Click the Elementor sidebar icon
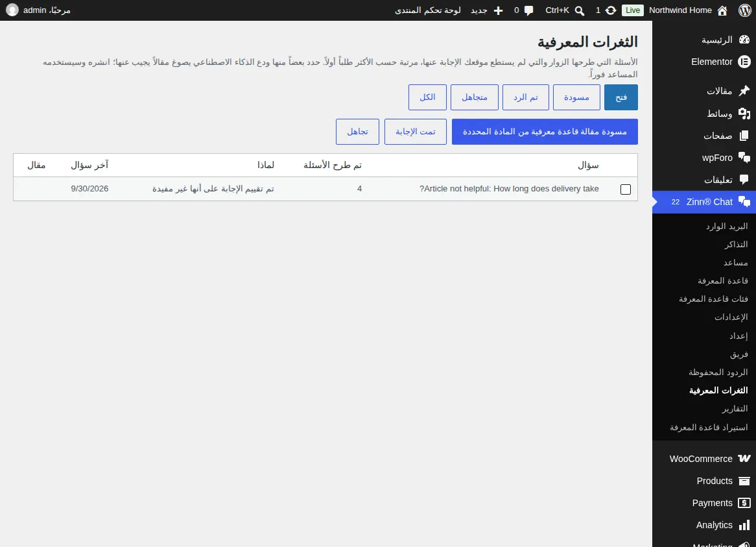The height and width of the screenshot is (547, 756). coord(744,62)
